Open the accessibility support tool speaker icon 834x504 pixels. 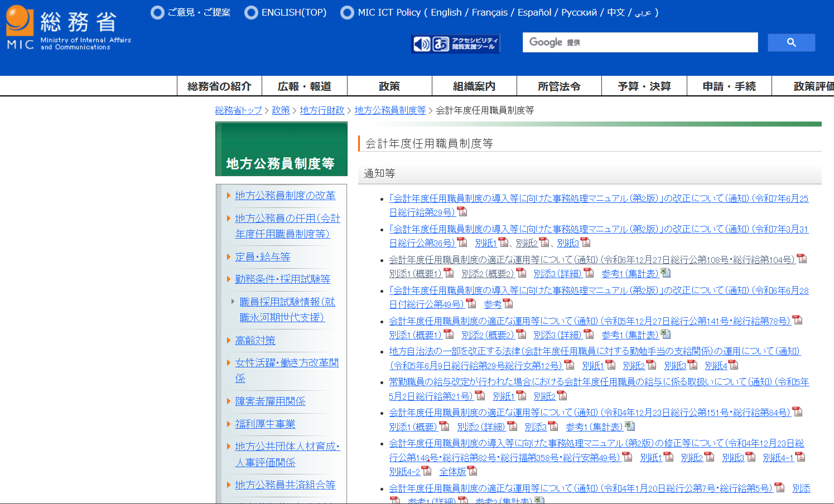(x=422, y=44)
